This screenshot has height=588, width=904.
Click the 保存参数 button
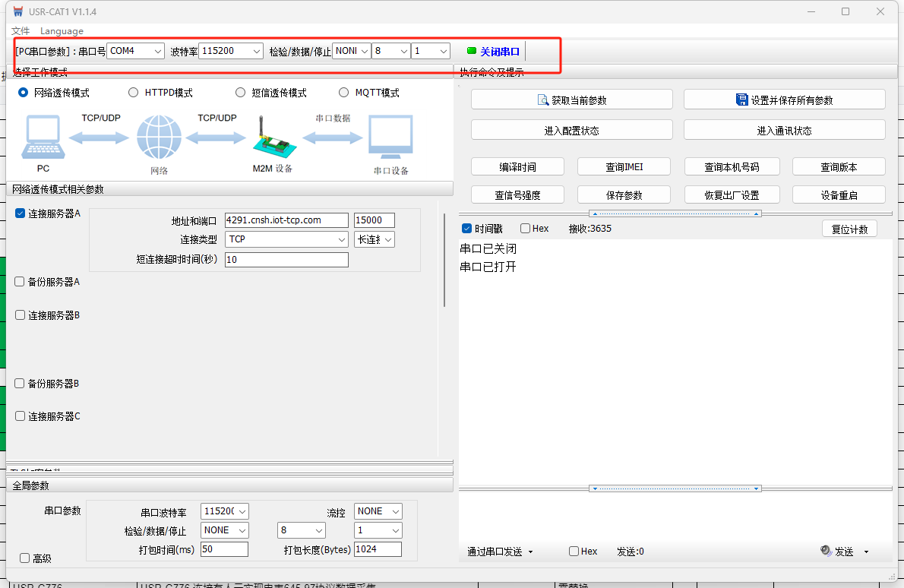coord(624,194)
